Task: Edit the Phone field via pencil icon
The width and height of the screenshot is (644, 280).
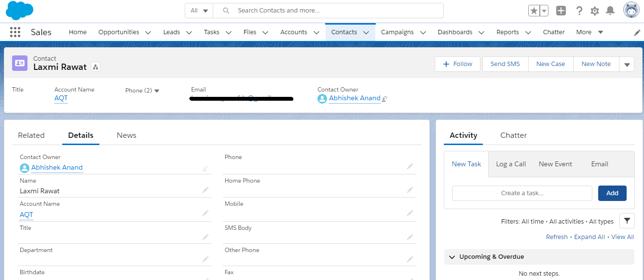Action: point(410,166)
